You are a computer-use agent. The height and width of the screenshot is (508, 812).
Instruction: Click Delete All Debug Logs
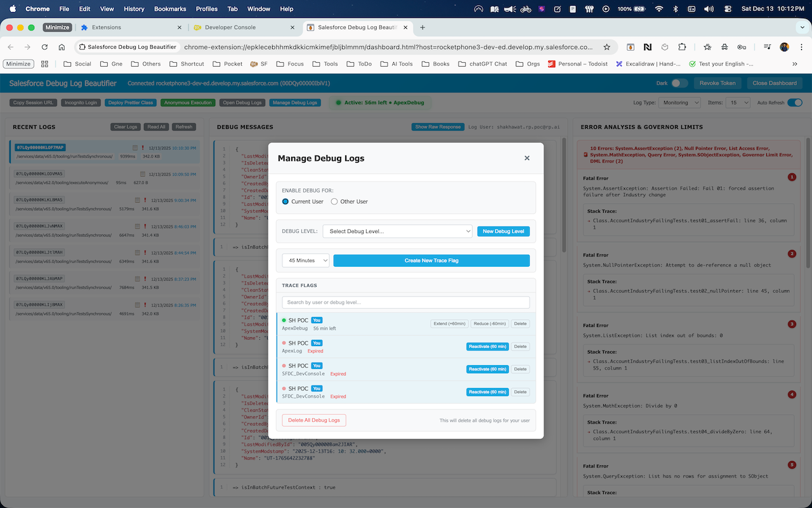point(313,420)
